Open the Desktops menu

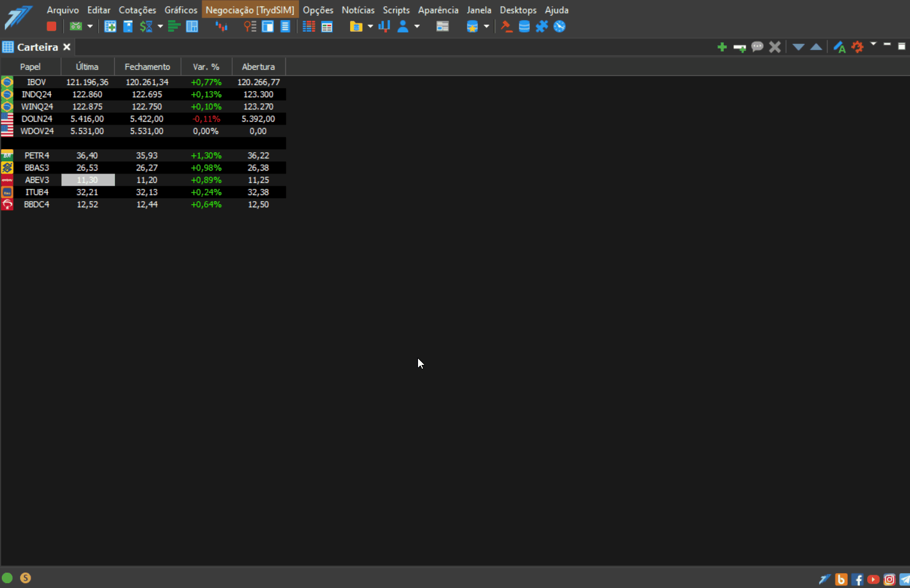click(x=518, y=10)
